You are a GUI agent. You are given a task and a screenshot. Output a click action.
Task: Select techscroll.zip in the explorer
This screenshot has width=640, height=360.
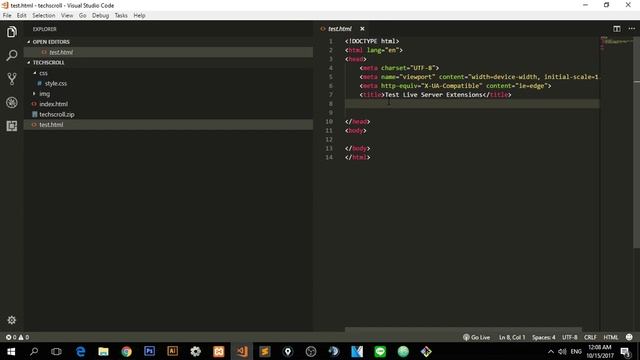[57, 114]
